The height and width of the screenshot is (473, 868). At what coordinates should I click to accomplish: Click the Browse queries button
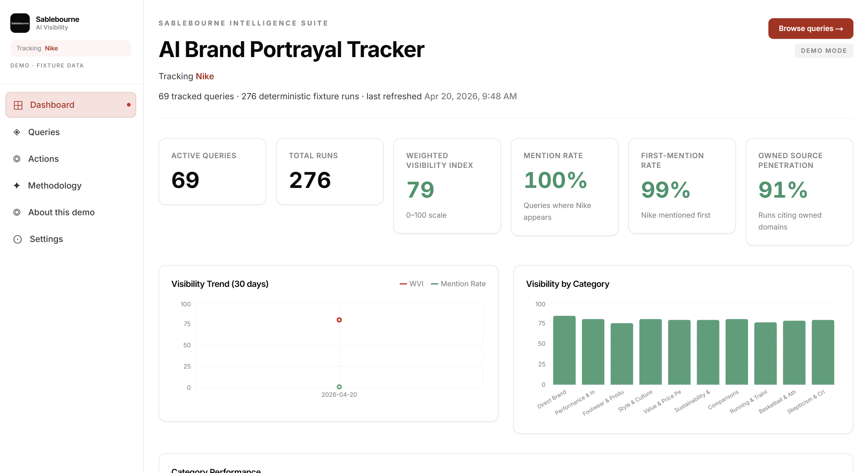[x=810, y=29]
